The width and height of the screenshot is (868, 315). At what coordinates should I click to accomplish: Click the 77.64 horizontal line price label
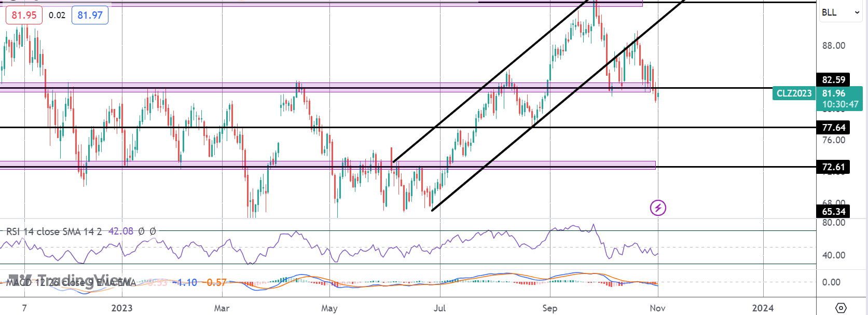pyautogui.click(x=834, y=127)
